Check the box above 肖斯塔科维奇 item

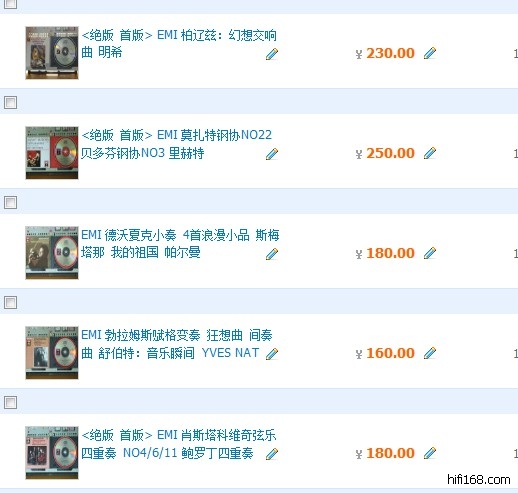tap(10, 402)
